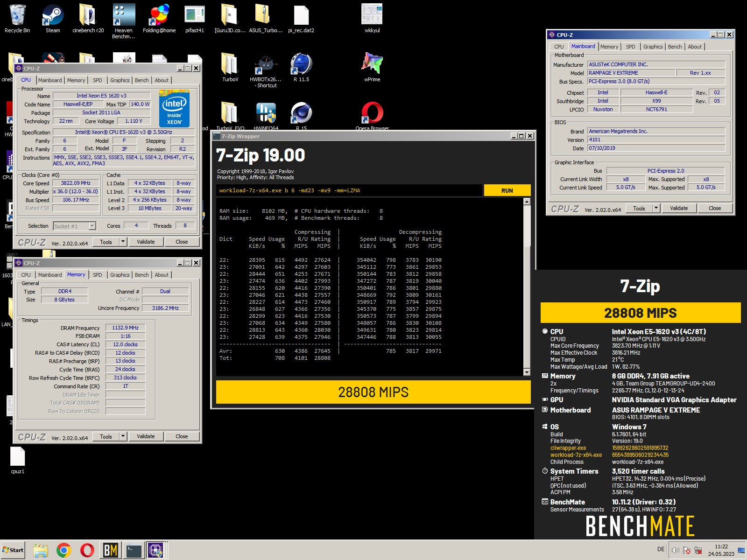Viewport: 747px width, 560px height.
Task: Open the Recycle Bin desktop icon
Action: pyautogui.click(x=17, y=19)
